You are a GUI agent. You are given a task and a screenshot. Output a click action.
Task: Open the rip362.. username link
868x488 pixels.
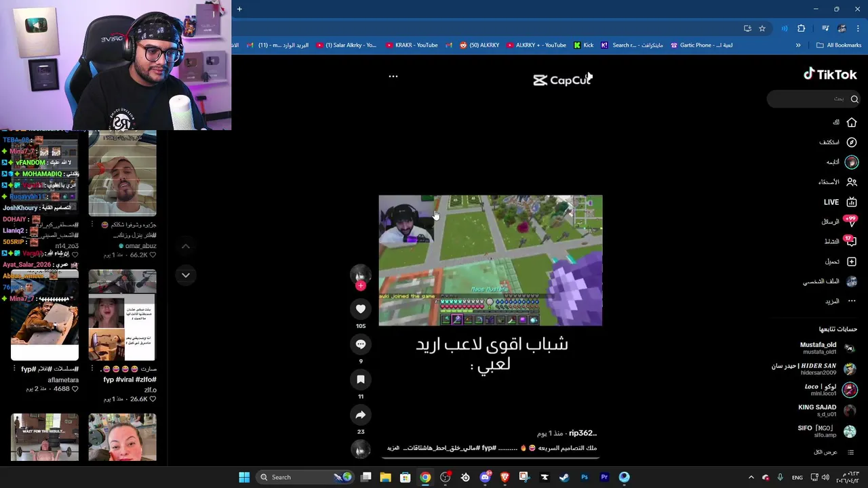[583, 433]
